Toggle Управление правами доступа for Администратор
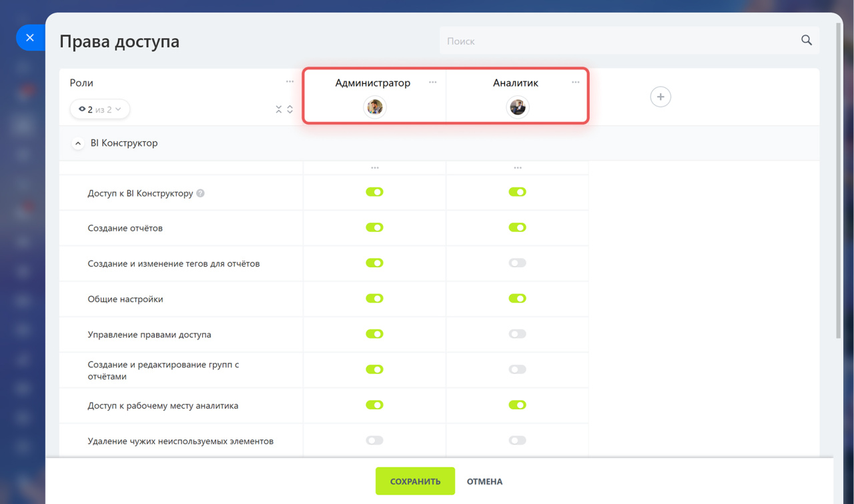 (374, 334)
